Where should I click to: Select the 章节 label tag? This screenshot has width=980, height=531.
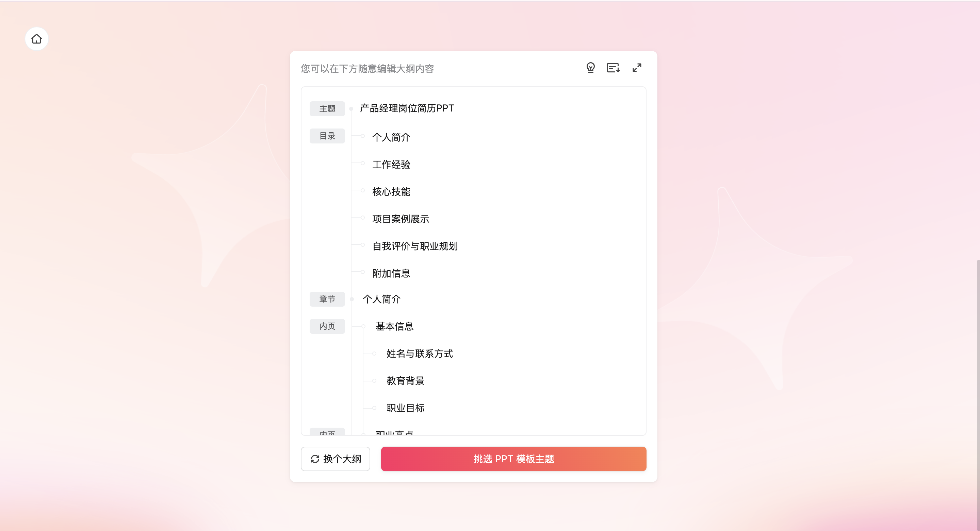[327, 299]
